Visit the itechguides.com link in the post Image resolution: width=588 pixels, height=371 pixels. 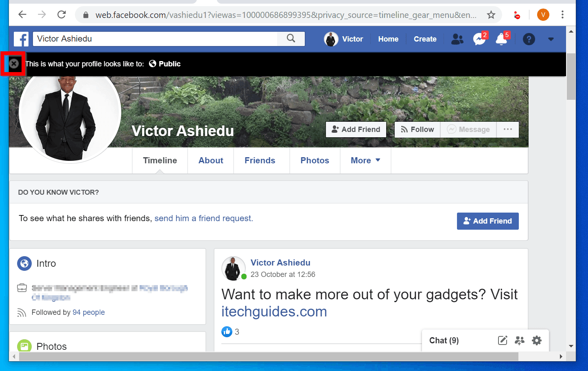(x=274, y=312)
